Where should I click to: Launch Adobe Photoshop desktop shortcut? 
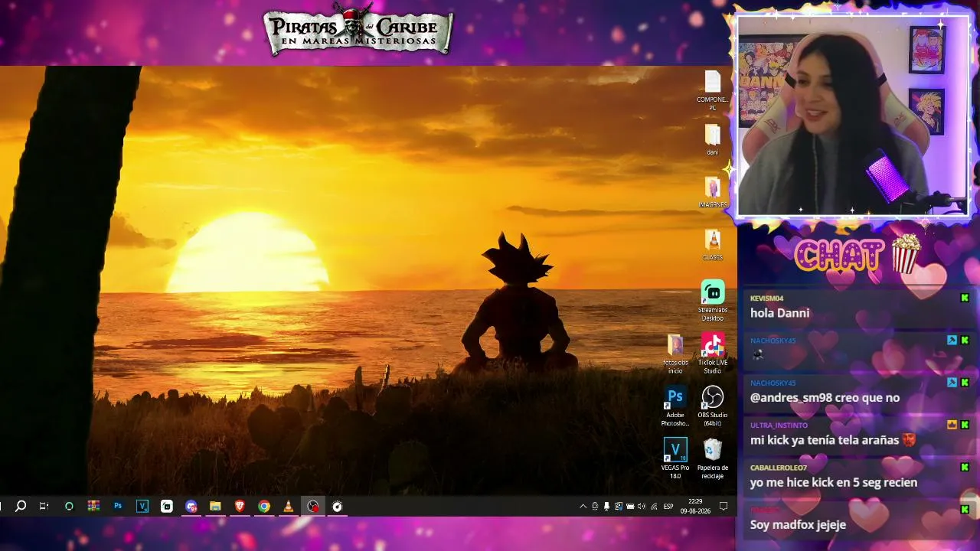tap(675, 406)
